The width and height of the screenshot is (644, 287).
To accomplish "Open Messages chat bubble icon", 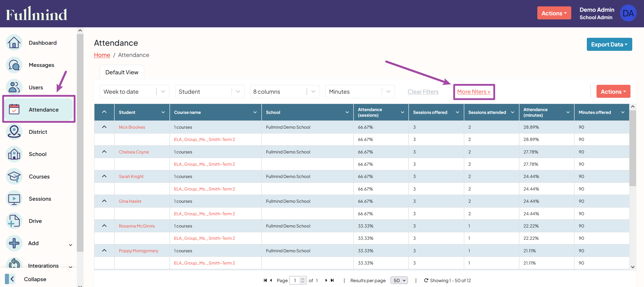I will (x=14, y=65).
